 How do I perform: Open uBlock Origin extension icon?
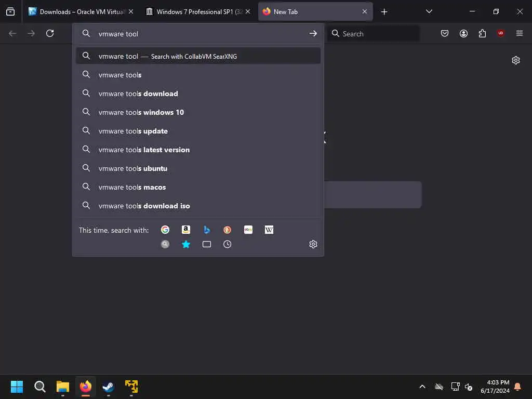pyautogui.click(x=500, y=33)
